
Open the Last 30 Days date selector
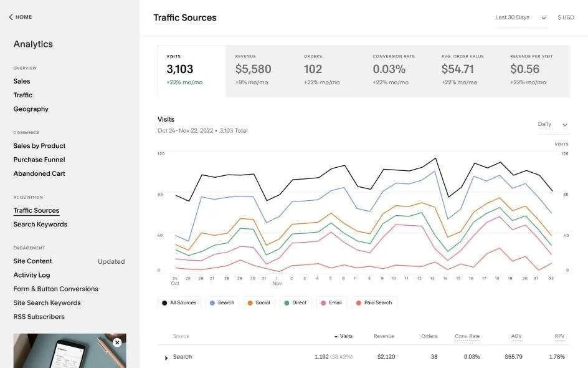coord(519,17)
